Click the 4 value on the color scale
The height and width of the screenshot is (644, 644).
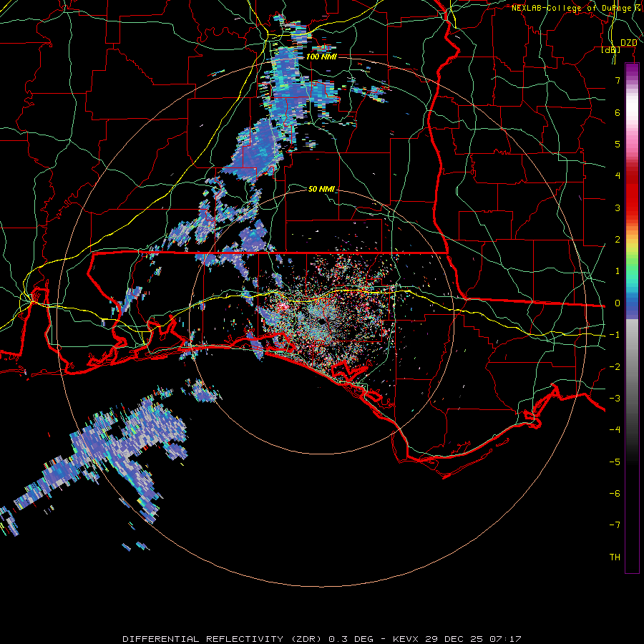click(618, 176)
